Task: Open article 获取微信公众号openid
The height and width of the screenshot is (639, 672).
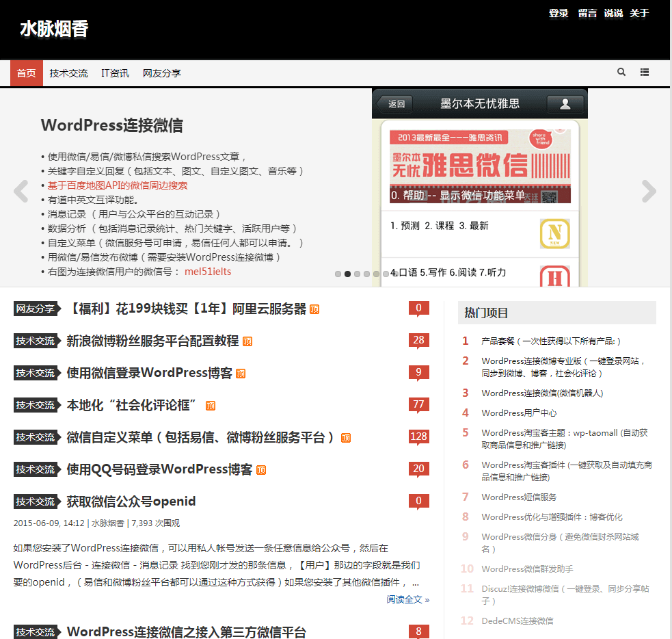Action: (131, 501)
